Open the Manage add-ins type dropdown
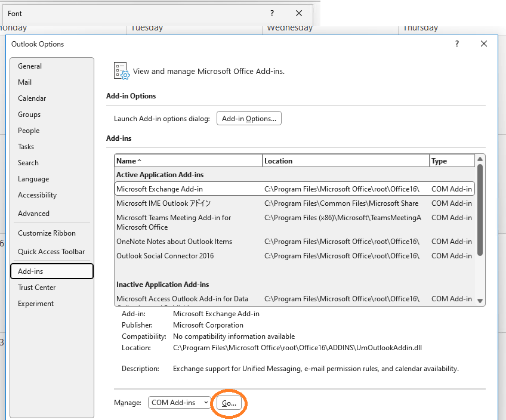506x420 pixels. [179, 402]
